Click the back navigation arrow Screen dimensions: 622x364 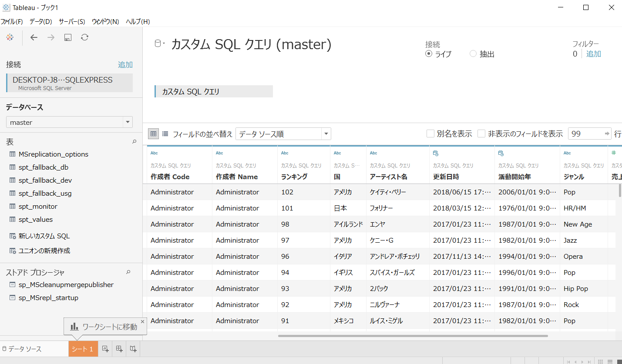coord(34,37)
